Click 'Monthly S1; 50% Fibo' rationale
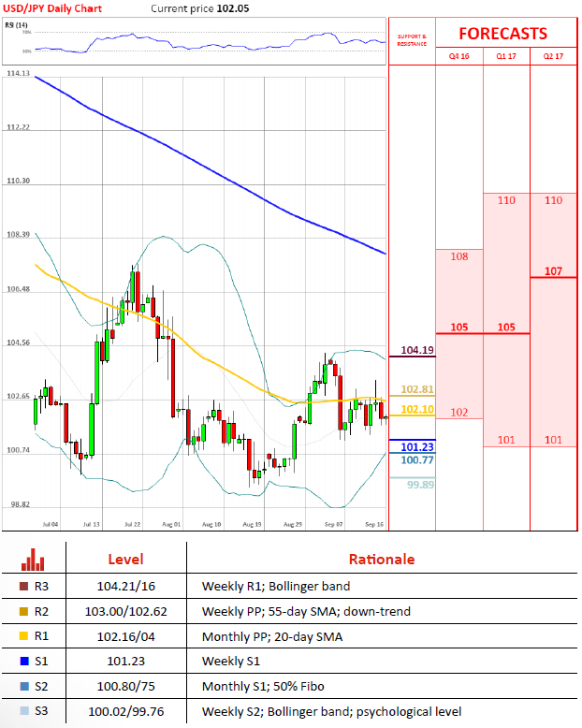582x728 pixels. click(263, 686)
